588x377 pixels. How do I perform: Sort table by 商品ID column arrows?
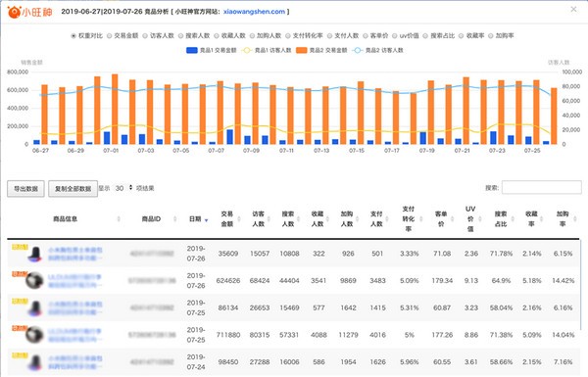(x=174, y=219)
